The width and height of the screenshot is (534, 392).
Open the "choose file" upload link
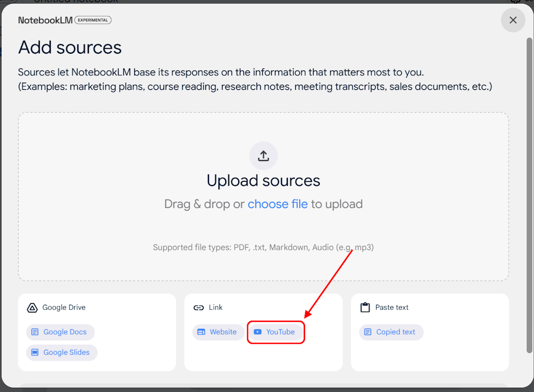277,204
